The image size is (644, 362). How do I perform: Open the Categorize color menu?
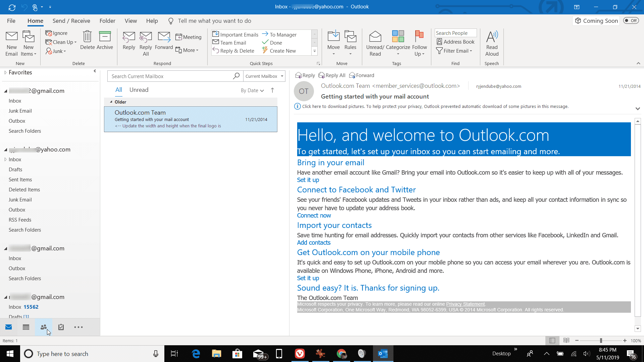tap(398, 44)
